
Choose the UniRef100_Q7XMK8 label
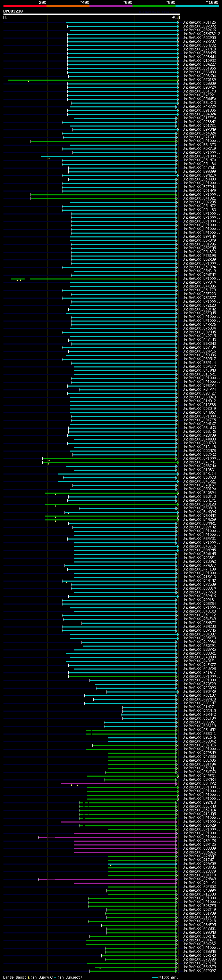[x=199, y=49]
